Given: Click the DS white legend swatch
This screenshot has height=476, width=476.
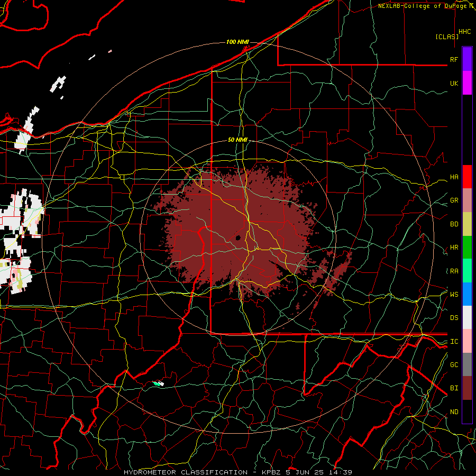Looking at the screenshot, I should tap(467, 317).
